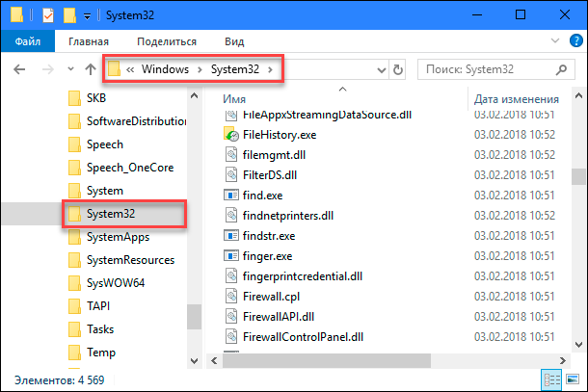Image resolution: width=588 pixels, height=392 pixels.
Task: Click the navigation tree scroll down arrow
Action: click(x=195, y=361)
